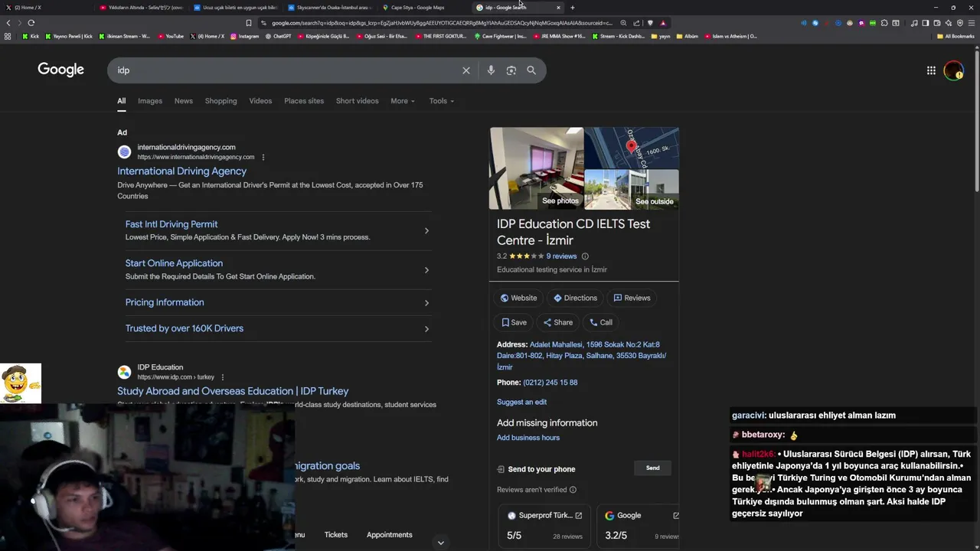Open the bookmarks apps grid icon

[x=8, y=36]
